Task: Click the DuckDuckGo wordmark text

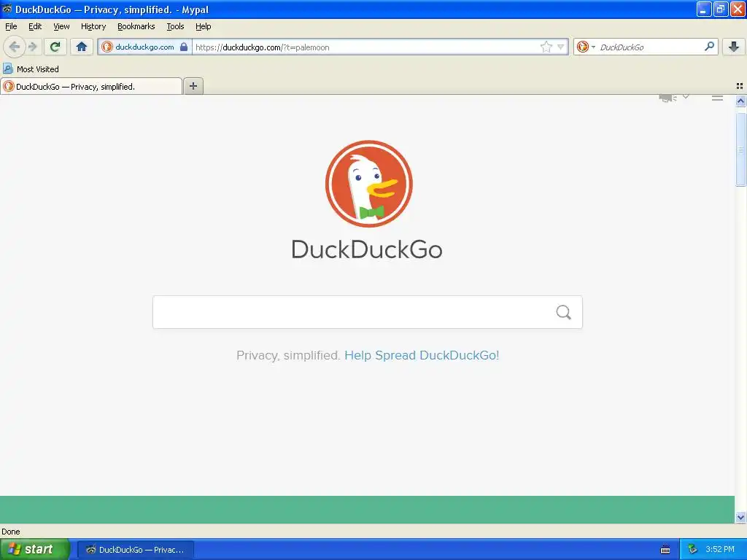Action: click(367, 249)
